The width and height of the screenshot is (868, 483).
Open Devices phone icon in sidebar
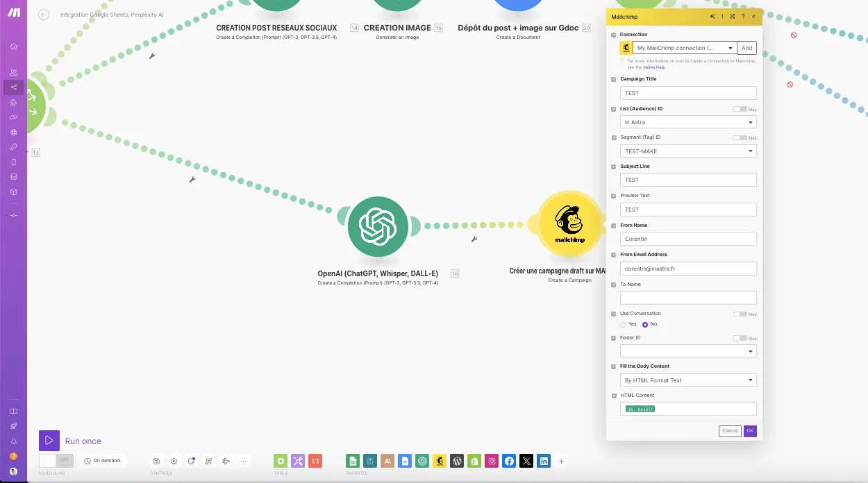pos(13,162)
